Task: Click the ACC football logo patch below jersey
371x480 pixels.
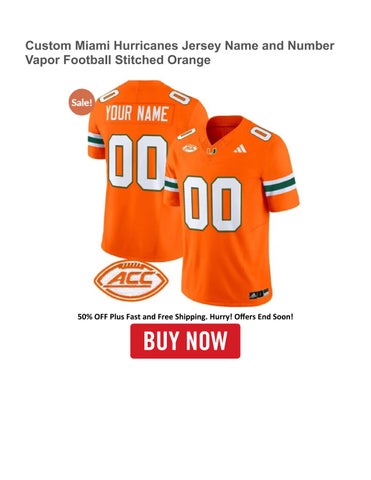Action: pyautogui.click(x=131, y=280)
